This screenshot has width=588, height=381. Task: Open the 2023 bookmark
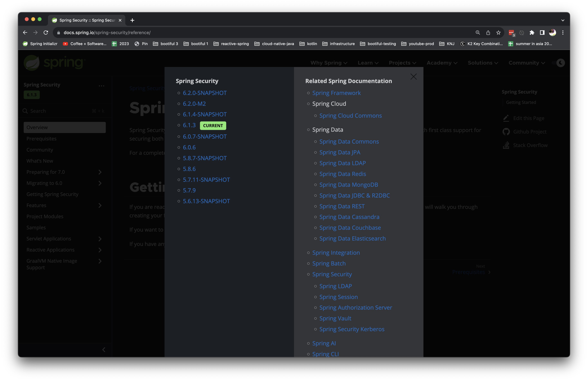click(120, 44)
